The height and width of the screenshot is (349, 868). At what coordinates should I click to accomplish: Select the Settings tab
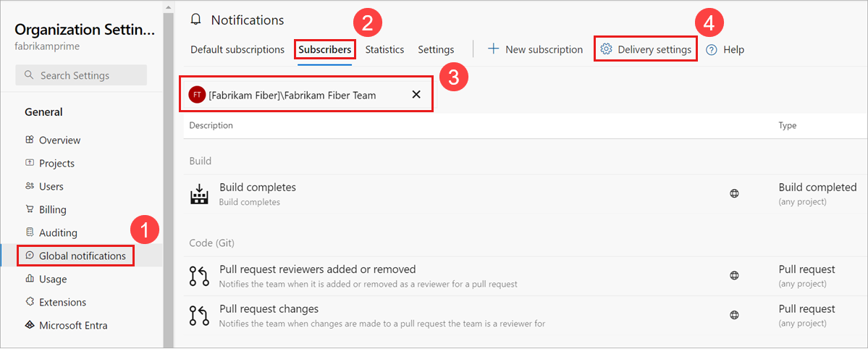click(x=436, y=50)
